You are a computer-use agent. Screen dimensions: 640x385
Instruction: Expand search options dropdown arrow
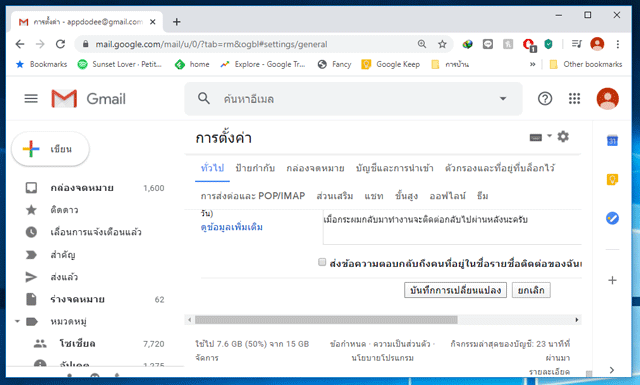pyautogui.click(x=503, y=98)
